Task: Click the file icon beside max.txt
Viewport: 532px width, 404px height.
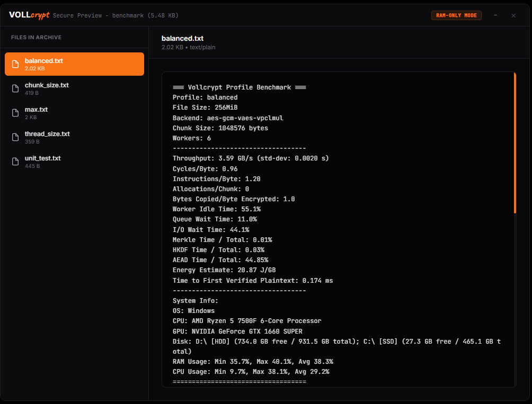Action: tap(15, 113)
